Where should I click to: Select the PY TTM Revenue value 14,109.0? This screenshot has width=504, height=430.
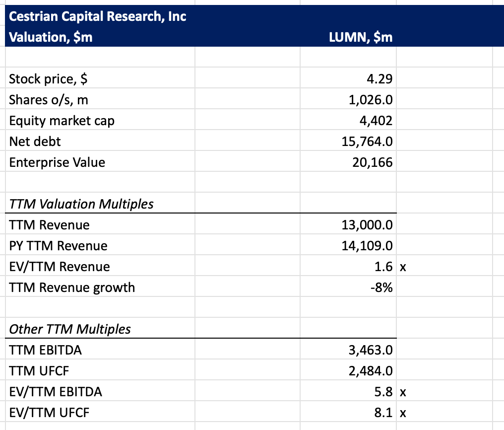click(367, 246)
